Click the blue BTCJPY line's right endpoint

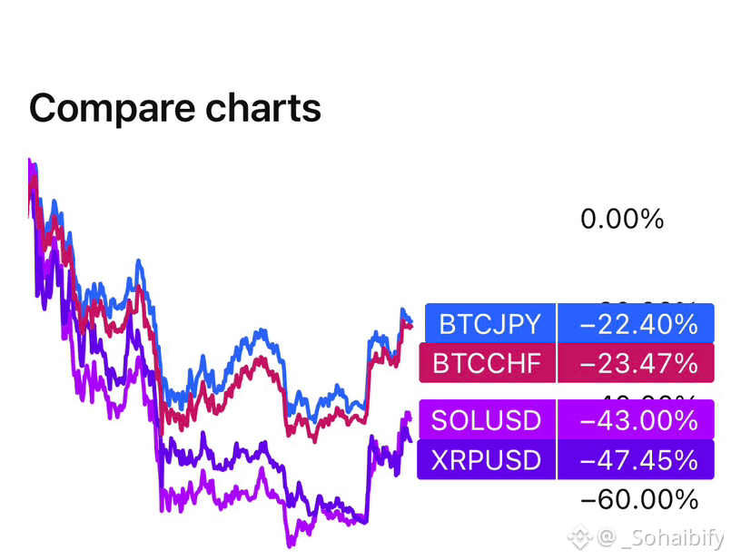(x=410, y=320)
